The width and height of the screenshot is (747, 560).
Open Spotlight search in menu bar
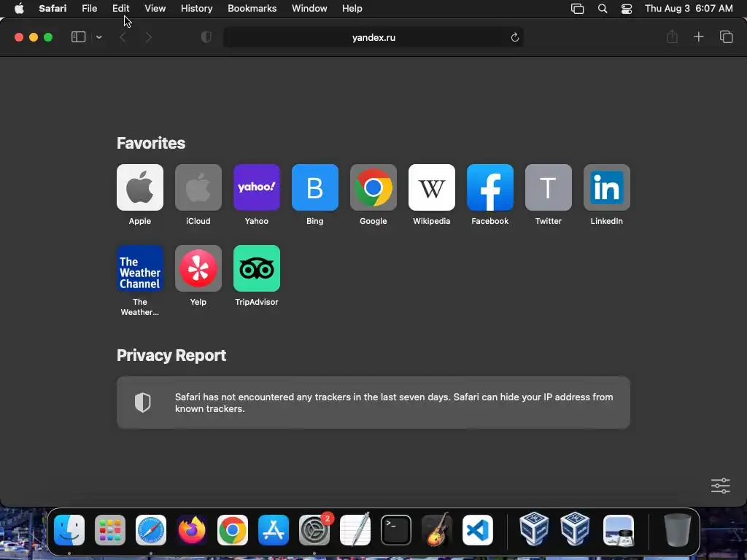(602, 9)
